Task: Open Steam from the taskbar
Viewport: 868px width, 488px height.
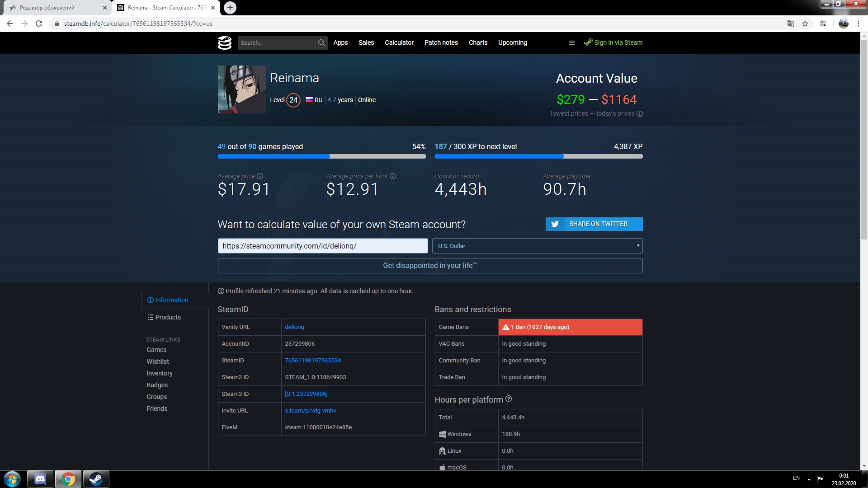Action: [x=96, y=479]
